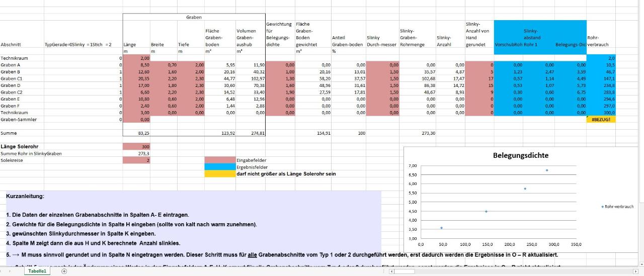
Task: Select Graben A length cell 8,50
Action: (x=136, y=65)
